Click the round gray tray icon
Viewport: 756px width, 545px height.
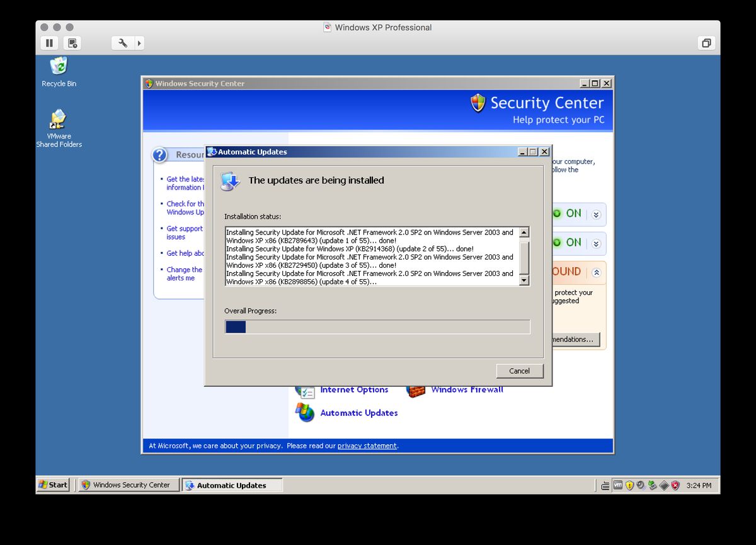(x=640, y=485)
